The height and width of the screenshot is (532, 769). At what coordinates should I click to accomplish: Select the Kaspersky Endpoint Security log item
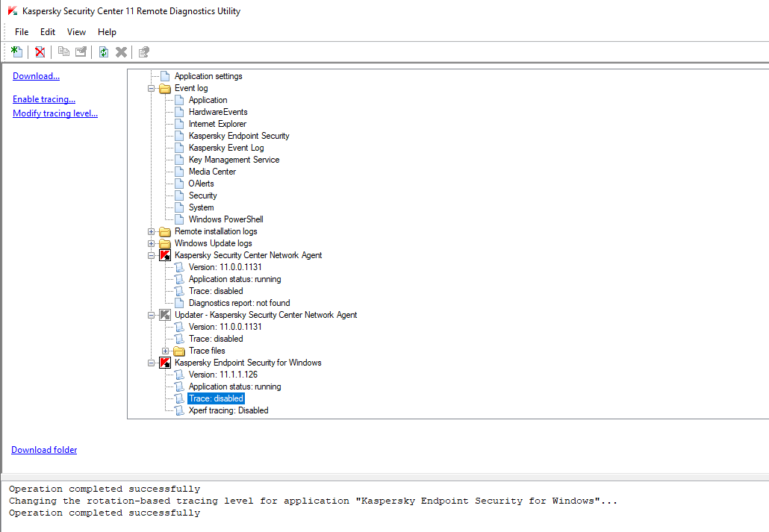240,136
